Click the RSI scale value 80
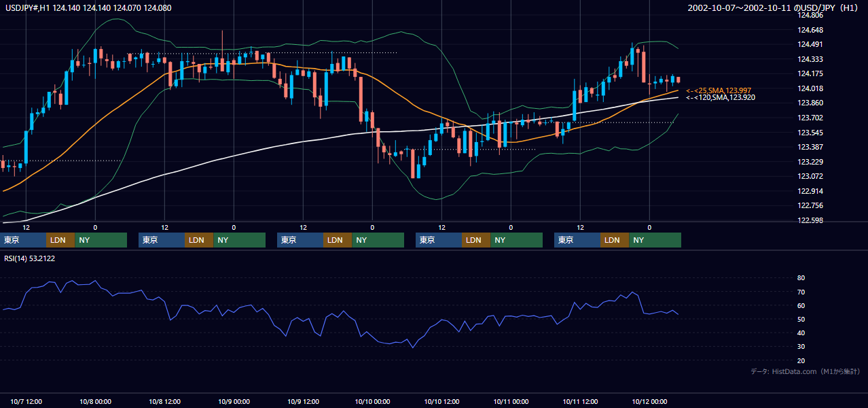This screenshot has height=408, width=868. click(801, 278)
